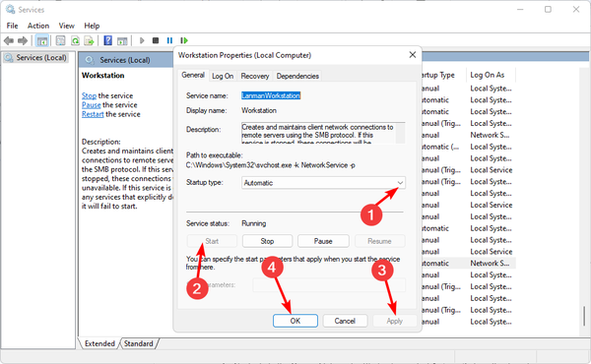Screen dimensions: 591x364
Task: Switch to the Dependencies tab
Action: click(297, 76)
